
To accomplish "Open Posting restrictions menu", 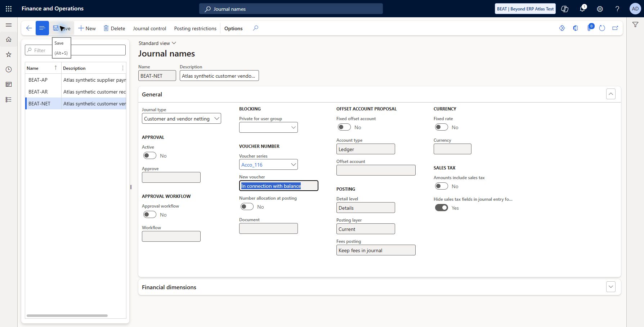I will click(195, 28).
